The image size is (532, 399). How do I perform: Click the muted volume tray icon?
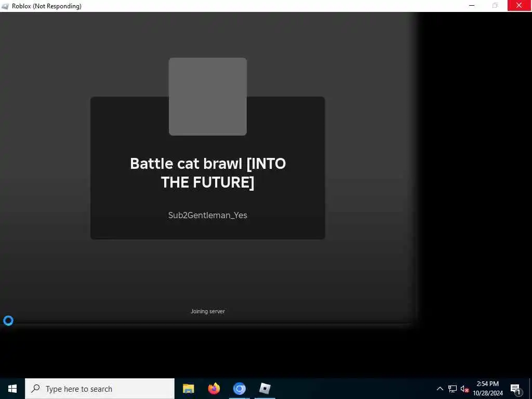point(464,389)
